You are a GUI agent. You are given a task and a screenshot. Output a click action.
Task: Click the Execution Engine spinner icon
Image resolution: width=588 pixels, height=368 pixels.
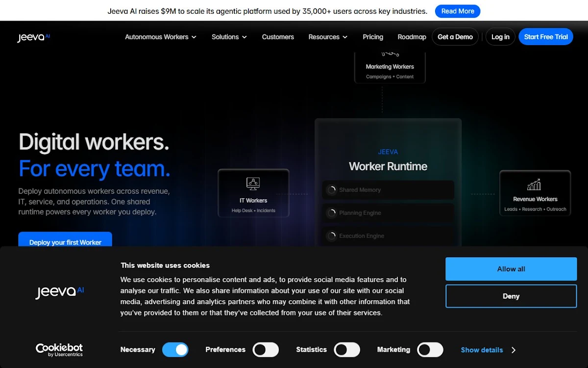pyautogui.click(x=332, y=236)
